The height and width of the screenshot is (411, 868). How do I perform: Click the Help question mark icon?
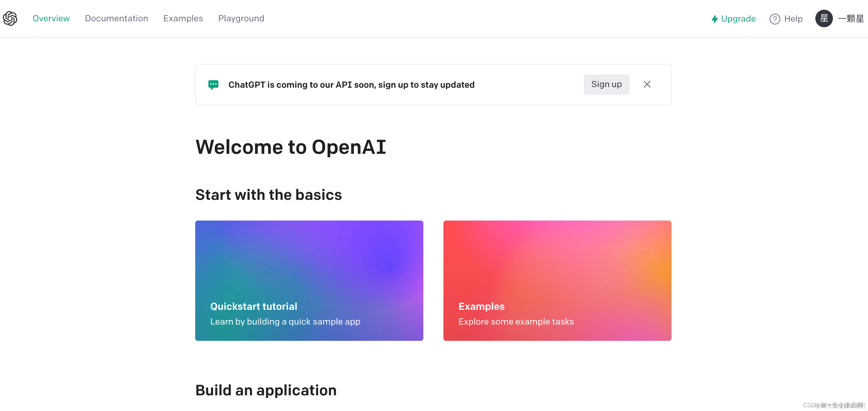774,19
